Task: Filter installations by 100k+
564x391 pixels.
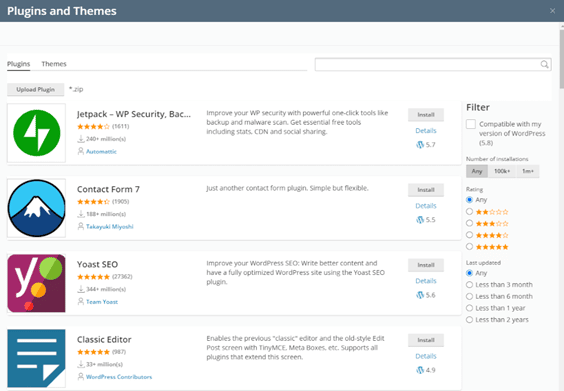Action: 502,171
